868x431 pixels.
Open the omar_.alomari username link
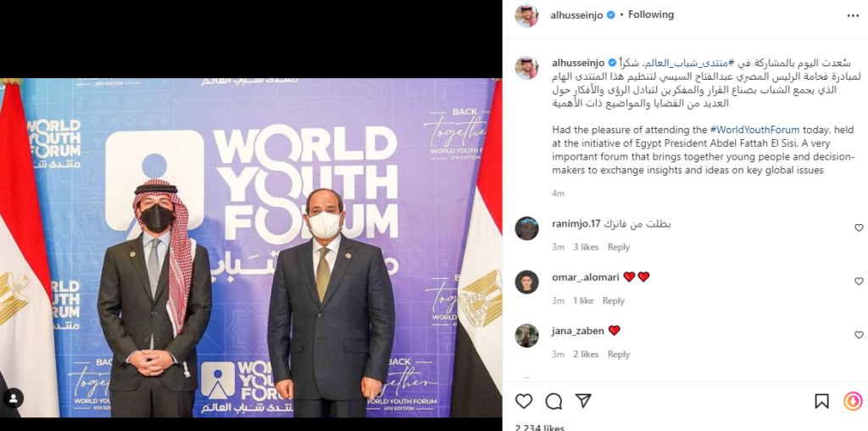tap(586, 277)
